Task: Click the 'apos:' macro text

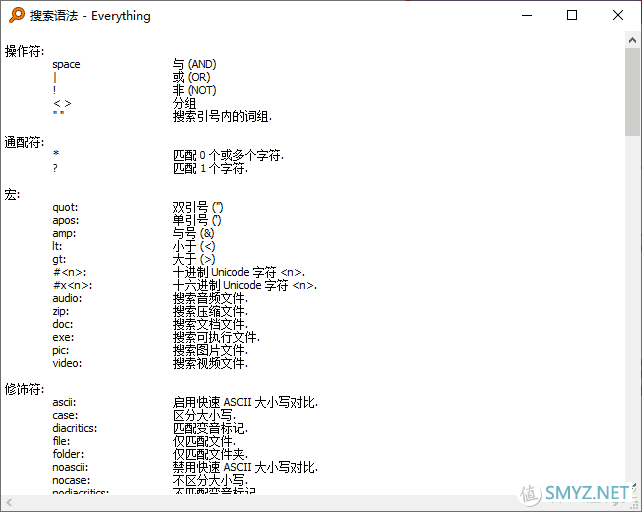Action: 66,220
